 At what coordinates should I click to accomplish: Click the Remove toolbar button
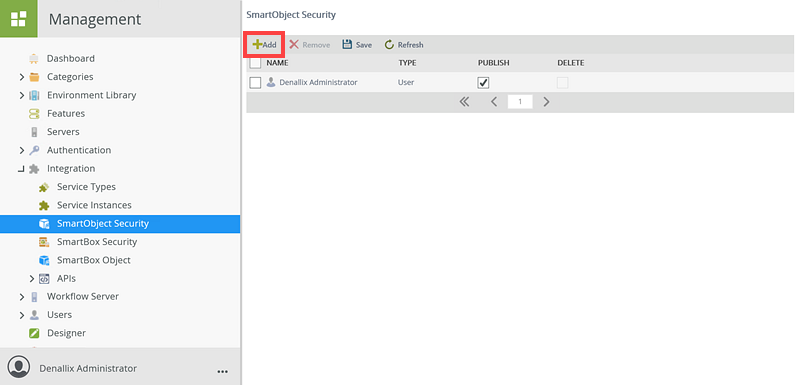pos(310,45)
